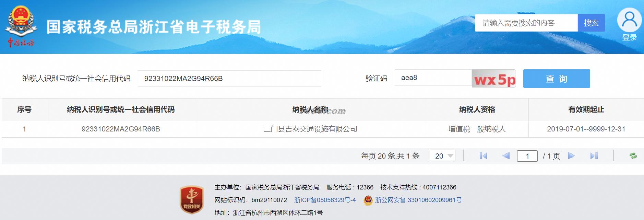Image resolution: width=644 pixels, height=220 pixels.
Task: Click the taxpayer ID column header
Action: (121, 109)
